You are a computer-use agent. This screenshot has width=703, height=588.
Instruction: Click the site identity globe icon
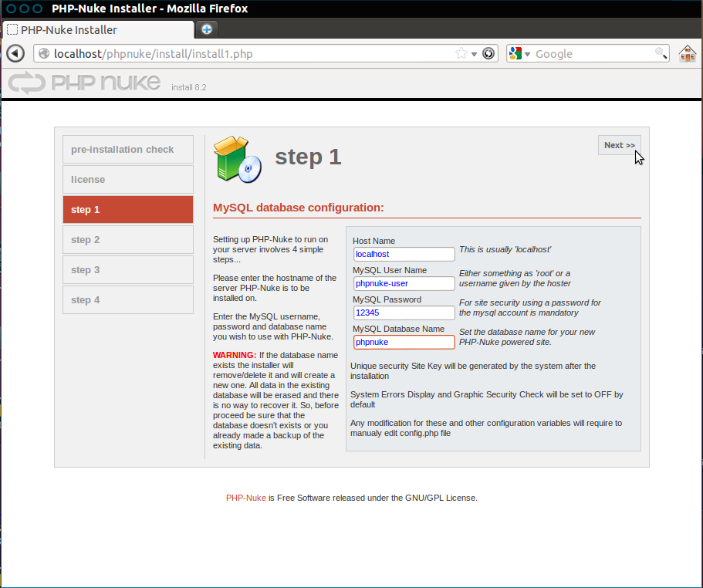[44, 54]
